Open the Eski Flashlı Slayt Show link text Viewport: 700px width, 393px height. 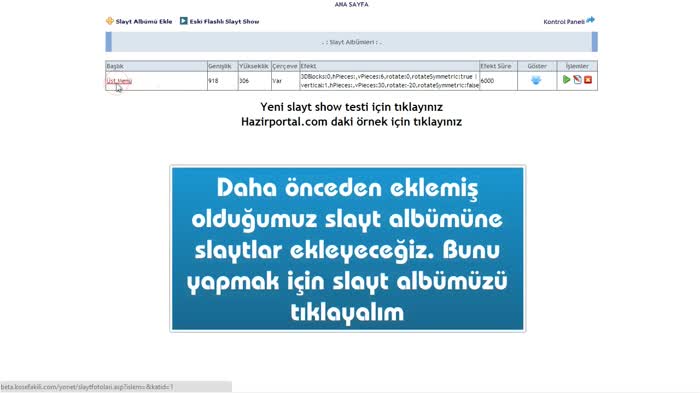click(x=224, y=21)
